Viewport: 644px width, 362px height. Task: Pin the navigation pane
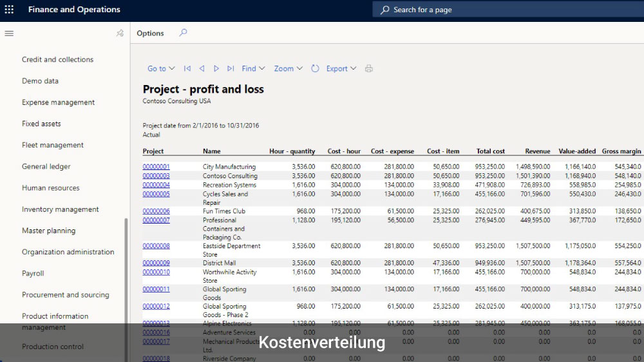(x=120, y=33)
